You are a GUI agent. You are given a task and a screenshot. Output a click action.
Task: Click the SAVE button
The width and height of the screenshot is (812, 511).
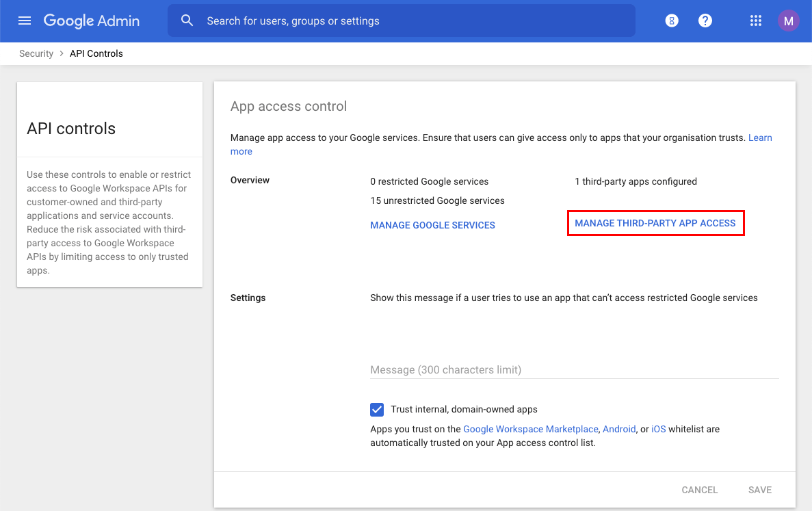(x=759, y=490)
